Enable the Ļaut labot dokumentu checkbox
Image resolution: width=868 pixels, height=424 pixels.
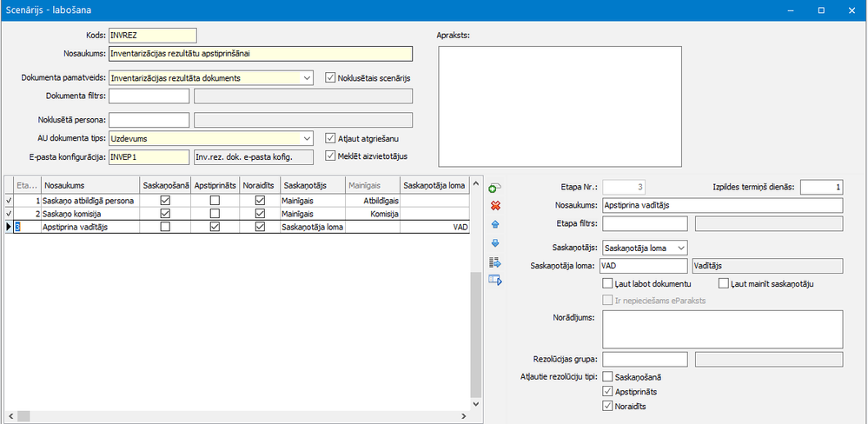coord(607,283)
